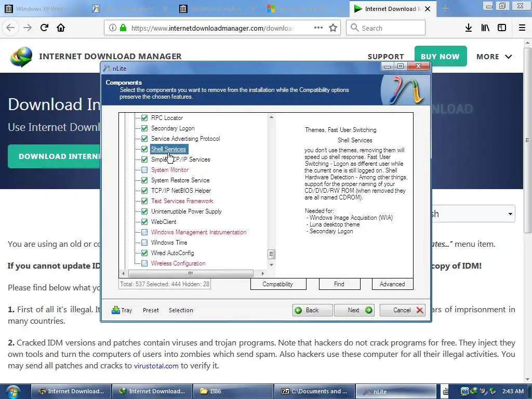Image resolution: width=532 pixels, height=399 pixels.
Task: Toggle Simple TCP/IP Services checkbox
Action: click(x=144, y=159)
